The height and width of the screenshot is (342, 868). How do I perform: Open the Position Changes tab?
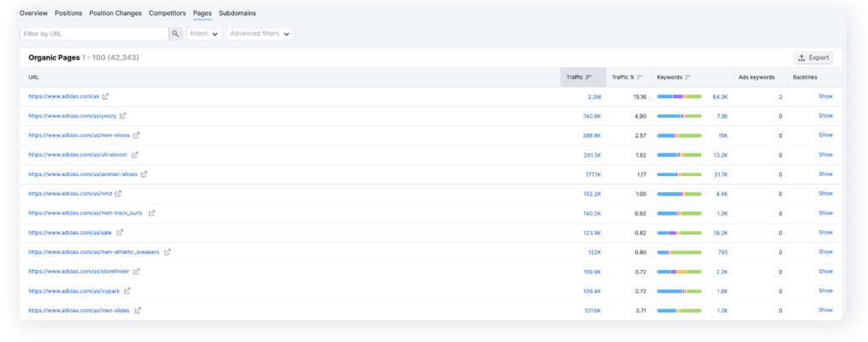click(115, 13)
